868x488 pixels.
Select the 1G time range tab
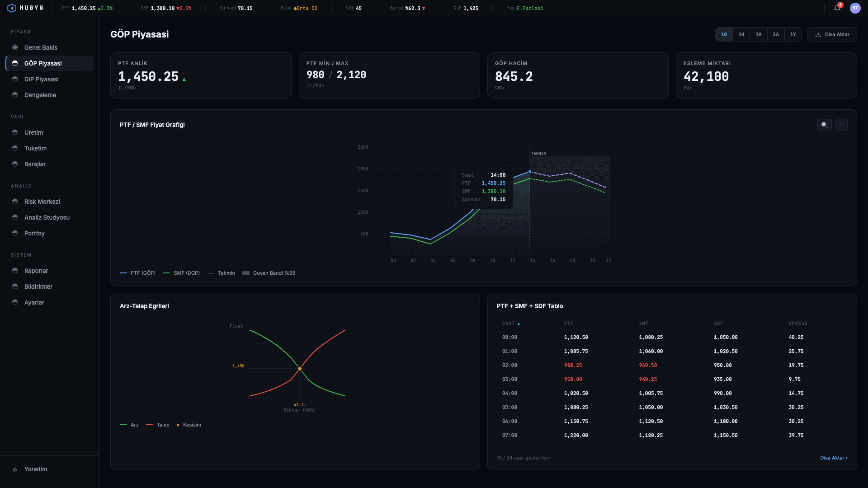pyautogui.click(x=724, y=34)
